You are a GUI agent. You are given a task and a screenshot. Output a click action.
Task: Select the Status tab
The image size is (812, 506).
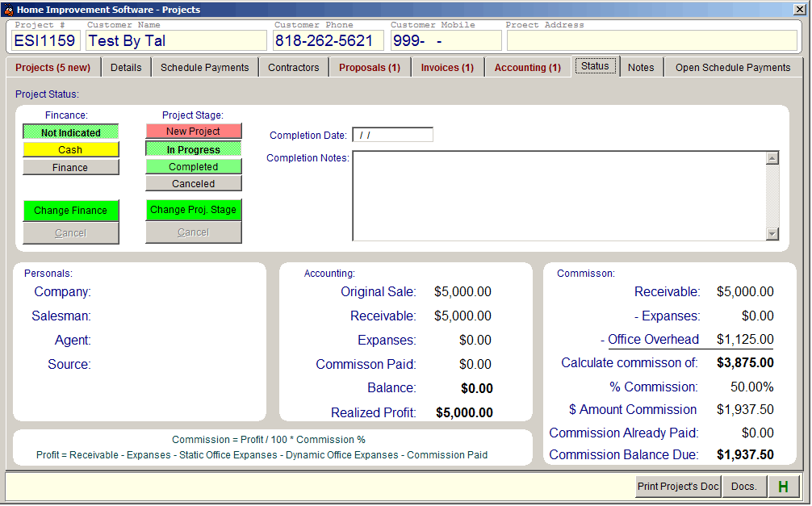coord(595,66)
